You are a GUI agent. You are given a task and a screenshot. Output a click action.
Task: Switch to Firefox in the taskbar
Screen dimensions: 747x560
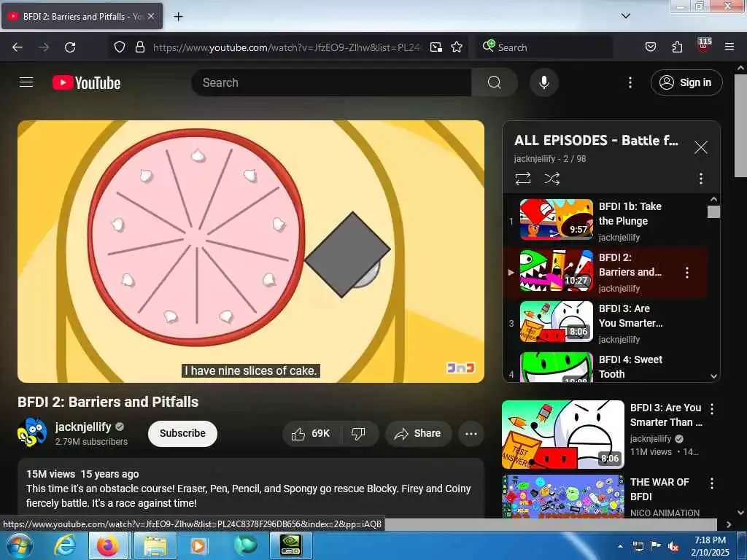pyautogui.click(x=108, y=545)
